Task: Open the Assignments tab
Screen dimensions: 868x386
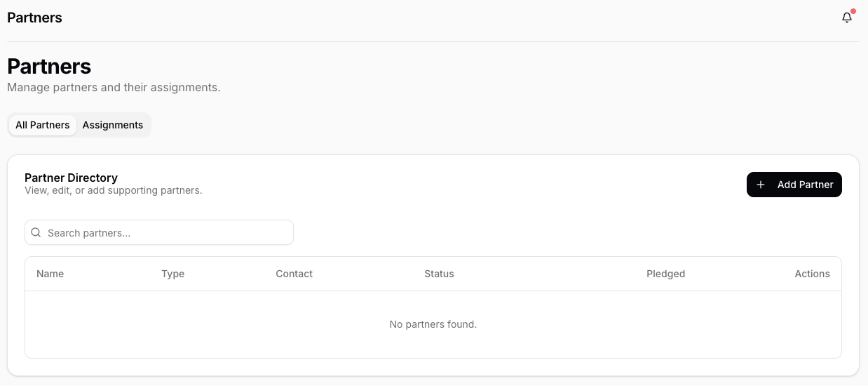Action: (113, 125)
